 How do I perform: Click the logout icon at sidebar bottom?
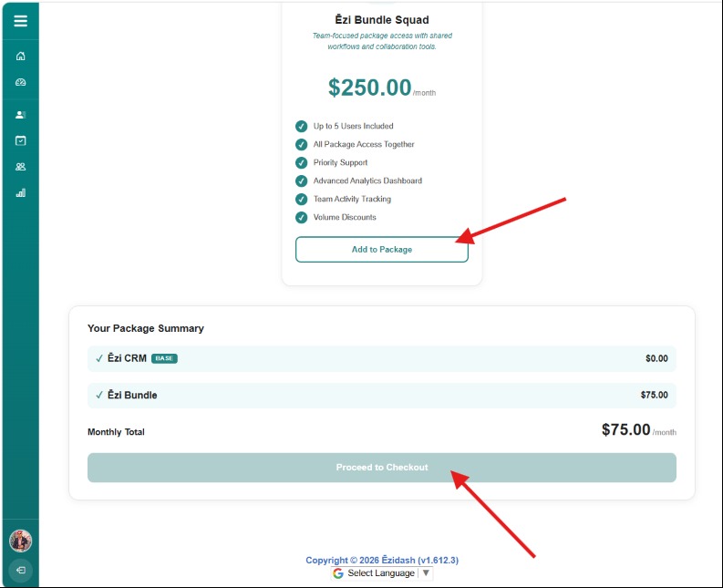point(21,570)
